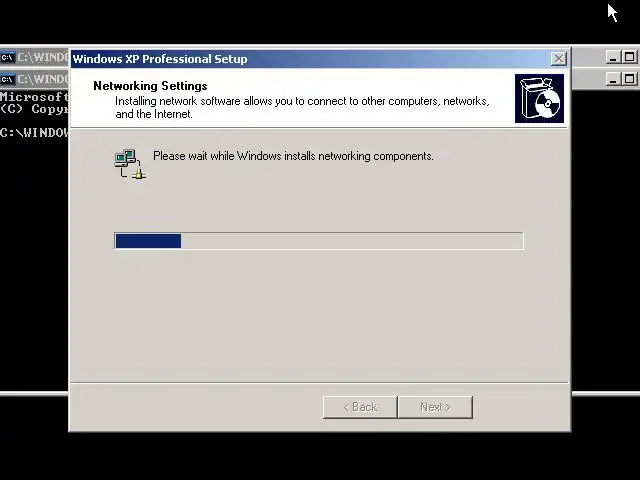Click the Networking Settings heading
This screenshot has height=480, width=640.
(x=150, y=86)
